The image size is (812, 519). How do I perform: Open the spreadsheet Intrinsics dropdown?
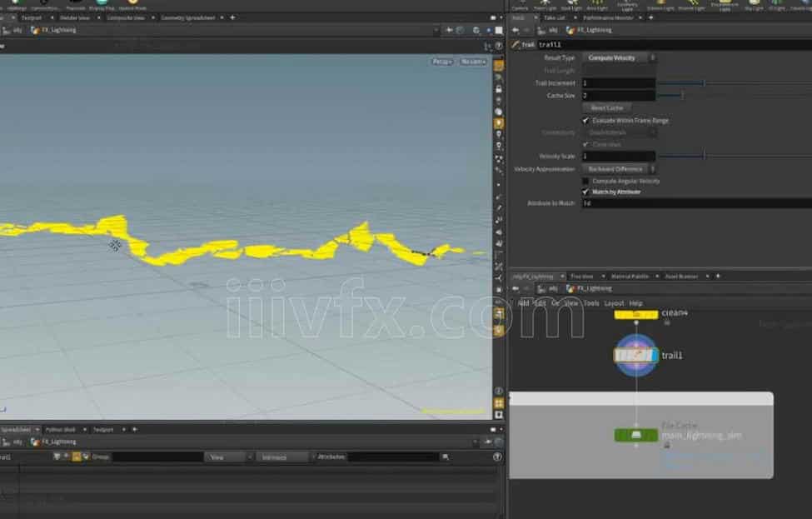pos(283,457)
